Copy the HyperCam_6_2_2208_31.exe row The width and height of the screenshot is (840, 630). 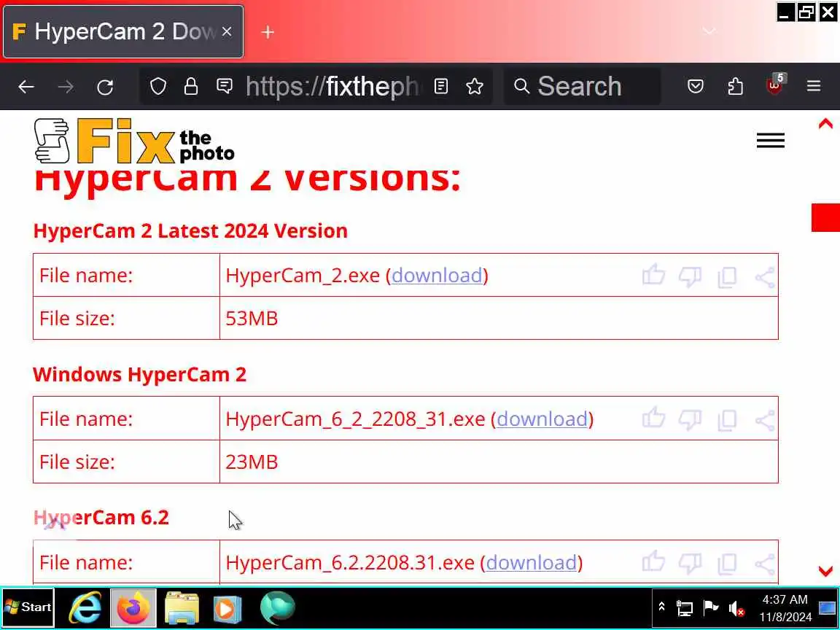(x=727, y=421)
